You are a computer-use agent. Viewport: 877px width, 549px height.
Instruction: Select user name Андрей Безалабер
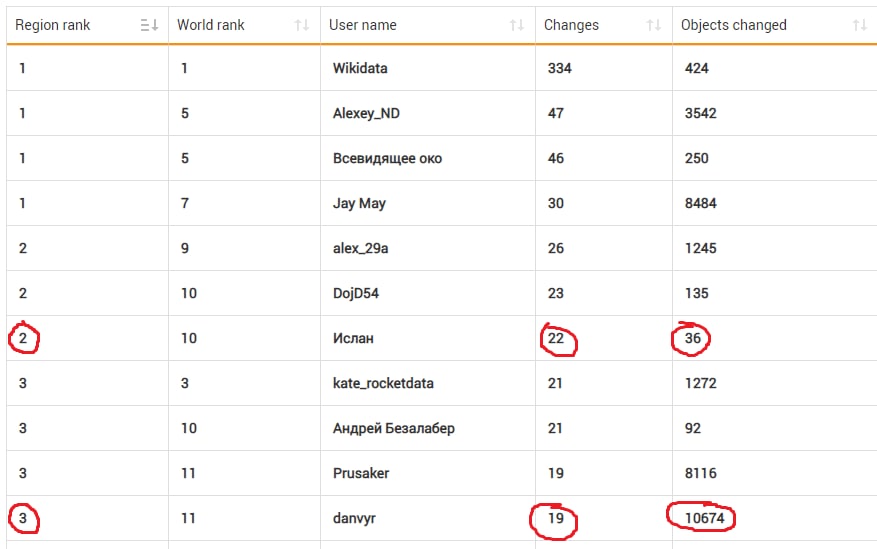pos(394,428)
